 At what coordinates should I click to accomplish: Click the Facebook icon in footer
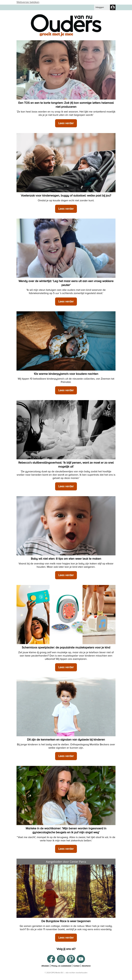click(51, 959)
